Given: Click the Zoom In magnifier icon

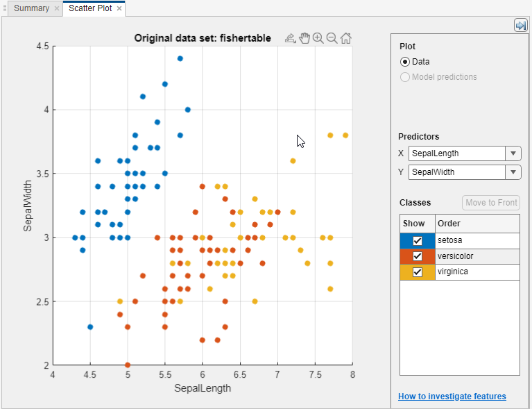Looking at the screenshot, I should pos(318,38).
